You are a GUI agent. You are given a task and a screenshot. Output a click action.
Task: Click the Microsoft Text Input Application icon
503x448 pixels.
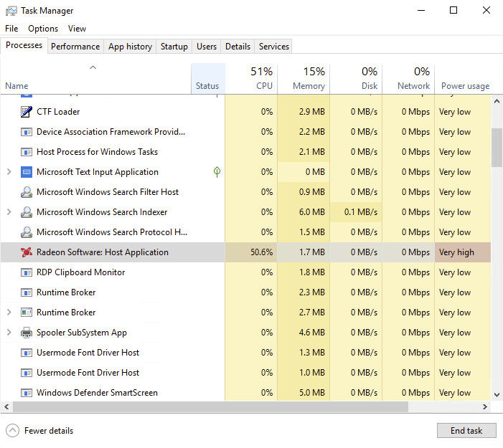click(x=27, y=172)
